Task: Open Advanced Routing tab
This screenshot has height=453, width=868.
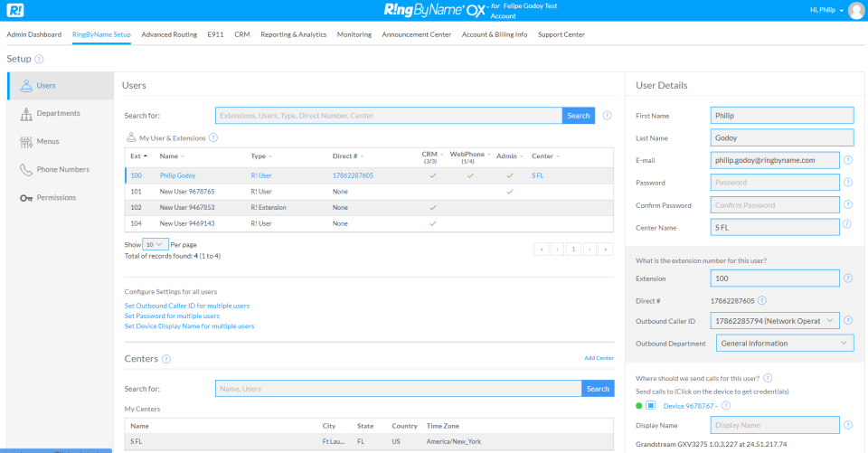Action: point(169,34)
